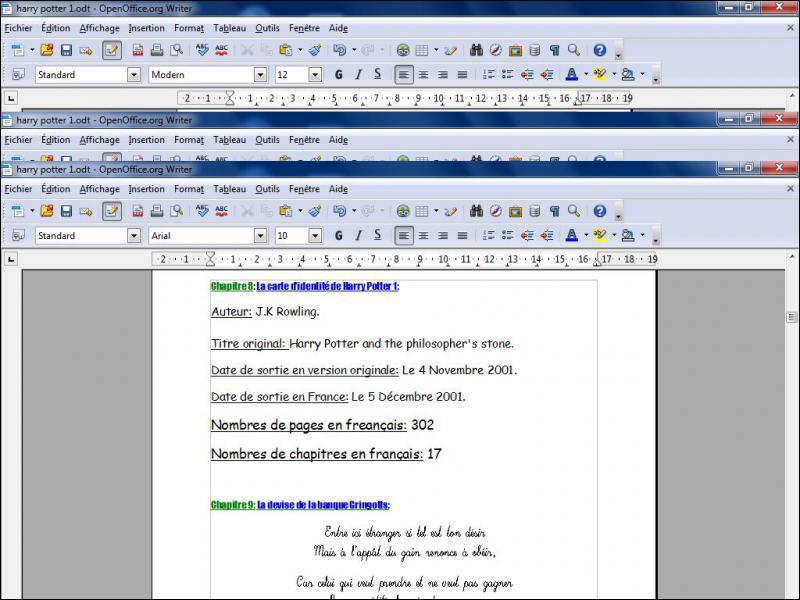Click Help icon in the Modern-font window
Image resolution: width=800 pixels, height=600 pixels.
[600, 50]
